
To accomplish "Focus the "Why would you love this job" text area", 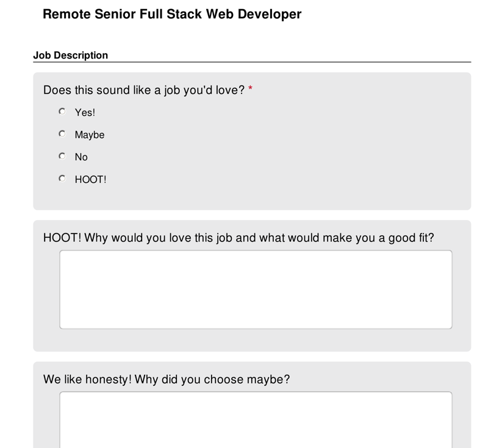I will coord(256,290).
